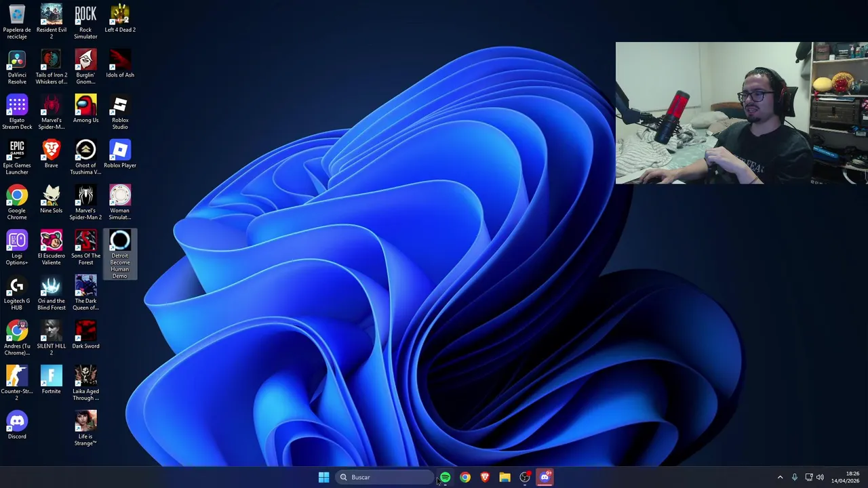
Task: Select Logitech G HUB icon
Action: [x=17, y=293]
